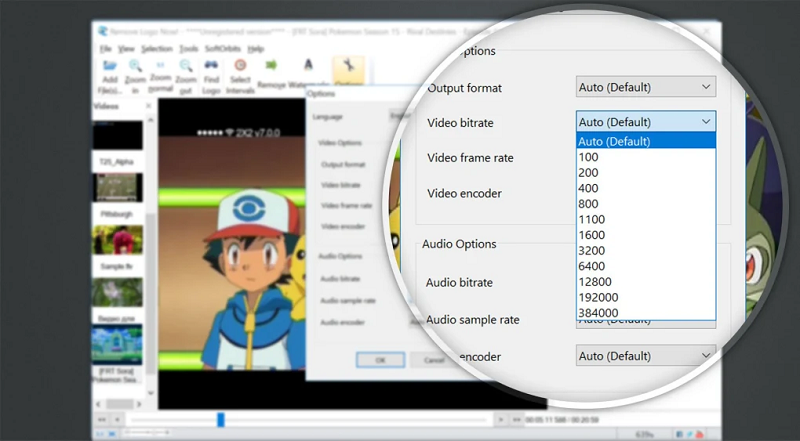Open the Selection menu

(x=157, y=49)
